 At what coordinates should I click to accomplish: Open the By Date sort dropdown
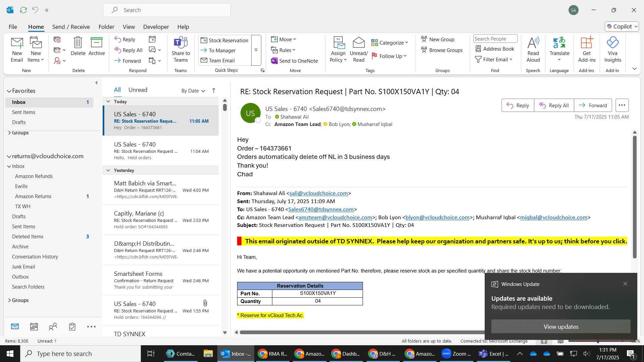pos(193,91)
